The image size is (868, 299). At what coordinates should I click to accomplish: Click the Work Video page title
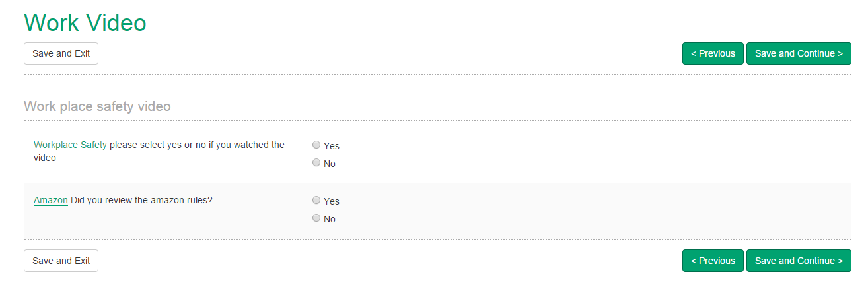pyautogui.click(x=85, y=22)
